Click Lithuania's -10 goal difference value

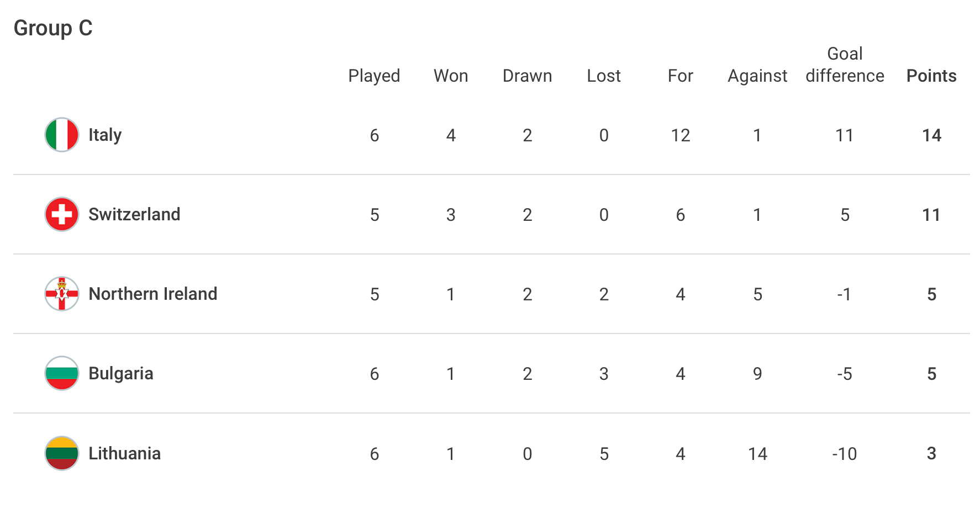845,454
